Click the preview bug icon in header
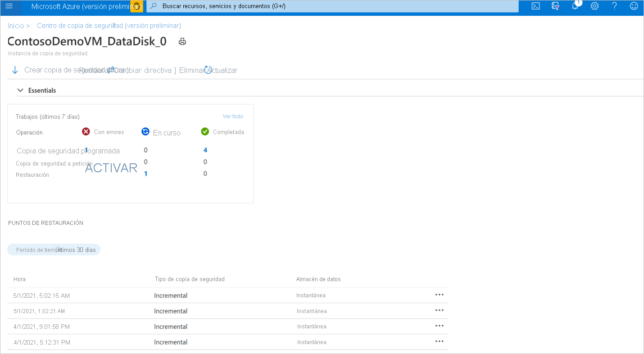 [136, 6]
